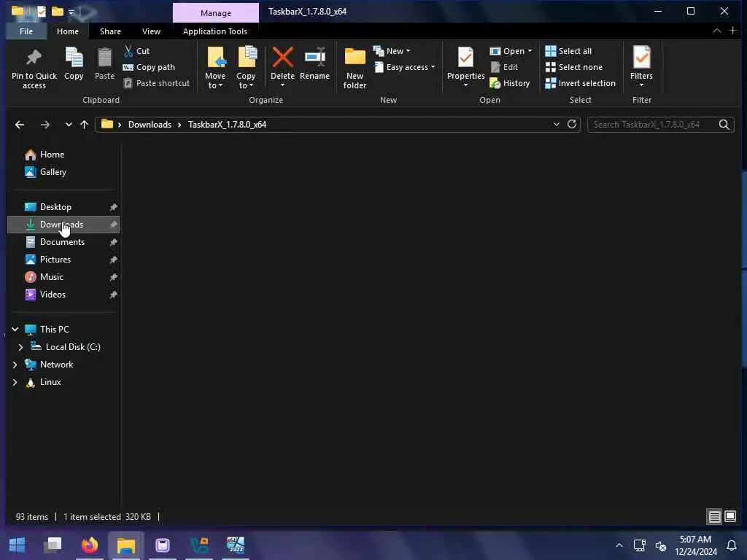Open Windows Start menu
This screenshot has width=747, height=560.
(18, 545)
